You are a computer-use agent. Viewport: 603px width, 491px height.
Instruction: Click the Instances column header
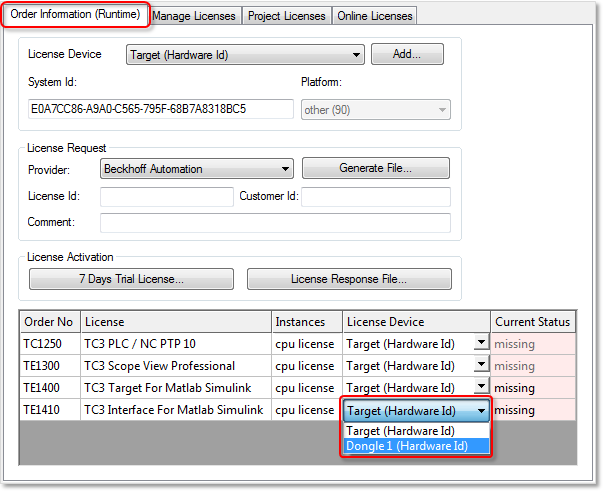pos(307,322)
